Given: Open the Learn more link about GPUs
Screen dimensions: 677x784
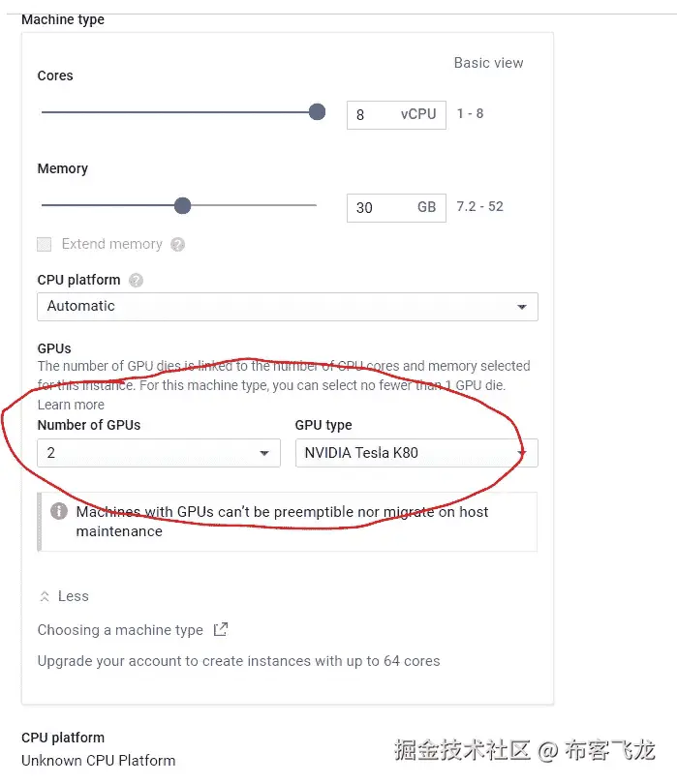Looking at the screenshot, I should (71, 405).
